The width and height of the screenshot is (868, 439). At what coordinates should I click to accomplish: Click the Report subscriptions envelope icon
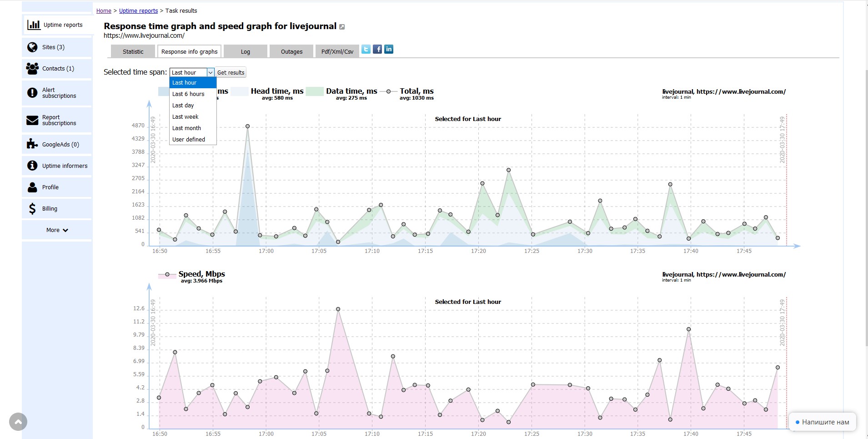32,120
